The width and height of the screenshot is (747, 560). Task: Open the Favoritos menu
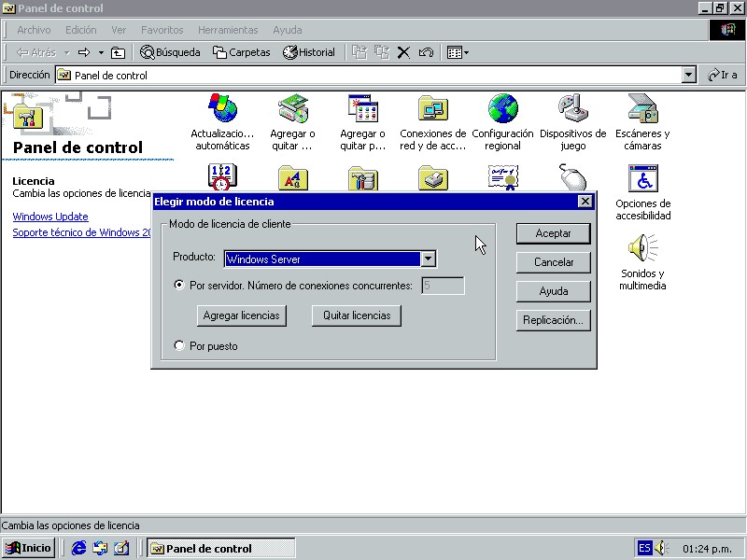(162, 30)
